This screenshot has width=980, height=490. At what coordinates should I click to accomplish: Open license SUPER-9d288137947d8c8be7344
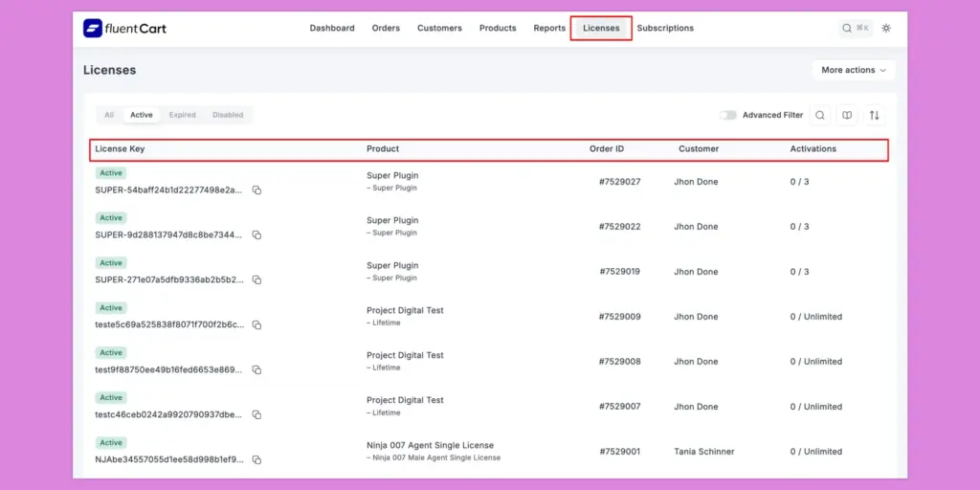click(x=168, y=235)
